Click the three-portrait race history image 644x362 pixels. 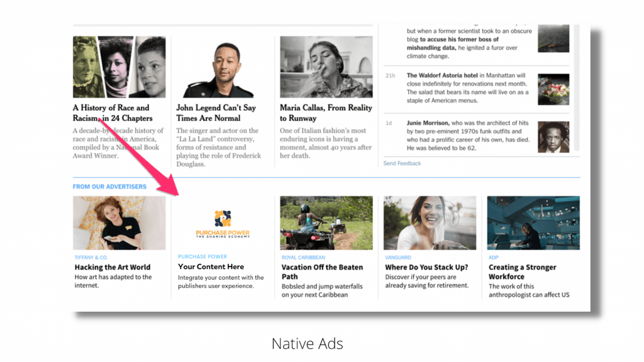(x=119, y=67)
